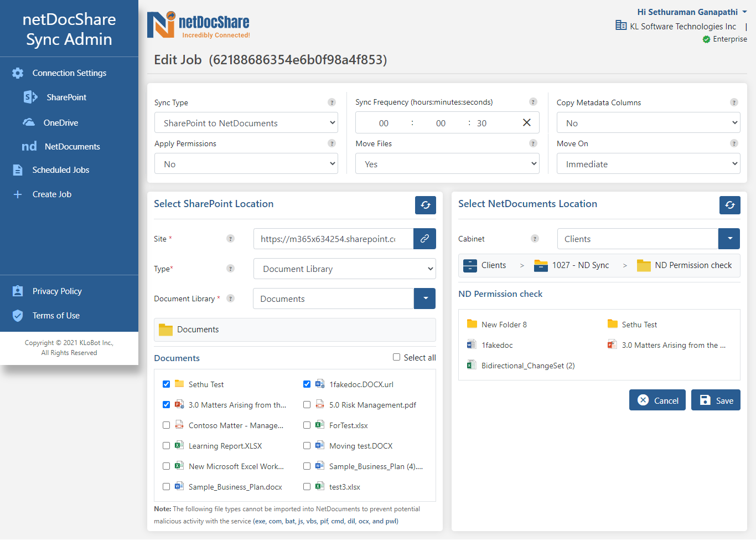The image size is (756, 540).
Task: Open Scheduled Jobs page
Action: (x=61, y=170)
